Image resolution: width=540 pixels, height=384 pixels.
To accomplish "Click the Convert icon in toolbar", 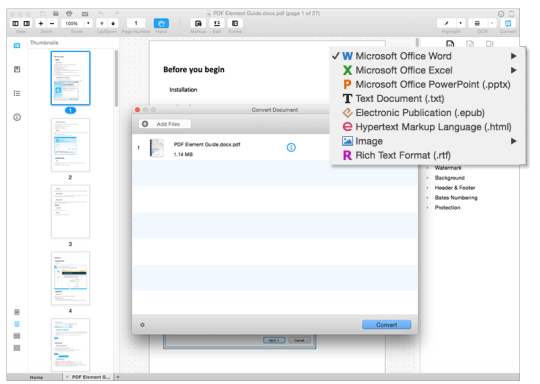I will [x=508, y=23].
